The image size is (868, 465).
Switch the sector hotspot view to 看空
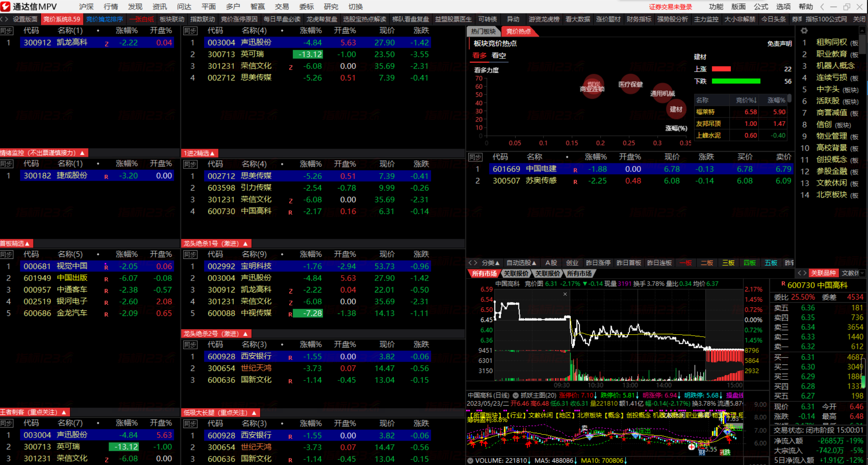point(499,56)
